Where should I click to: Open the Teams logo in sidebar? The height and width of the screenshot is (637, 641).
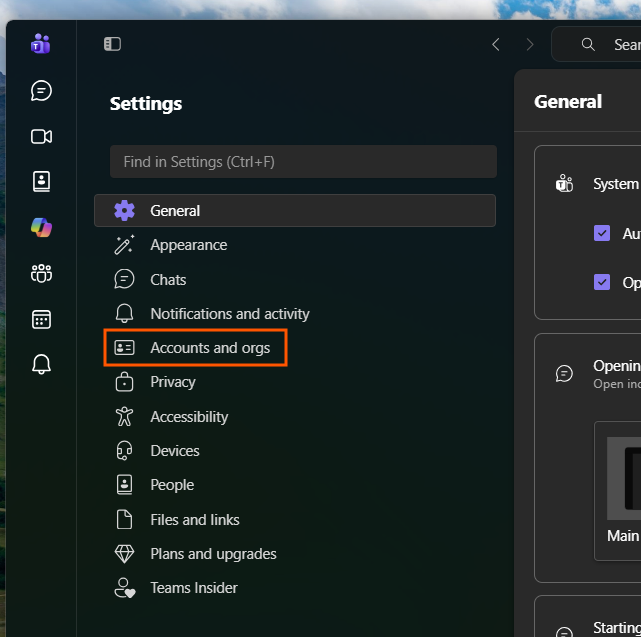click(x=40, y=43)
